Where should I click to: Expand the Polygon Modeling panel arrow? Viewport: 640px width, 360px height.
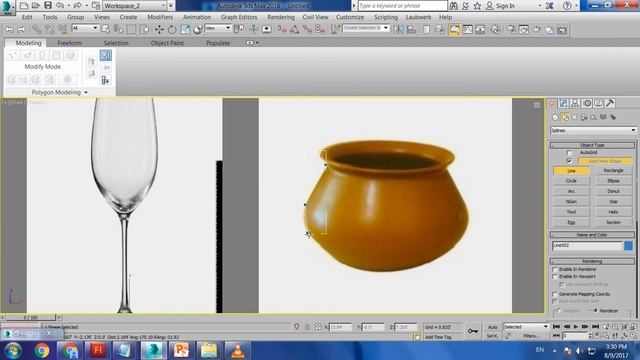pos(86,93)
